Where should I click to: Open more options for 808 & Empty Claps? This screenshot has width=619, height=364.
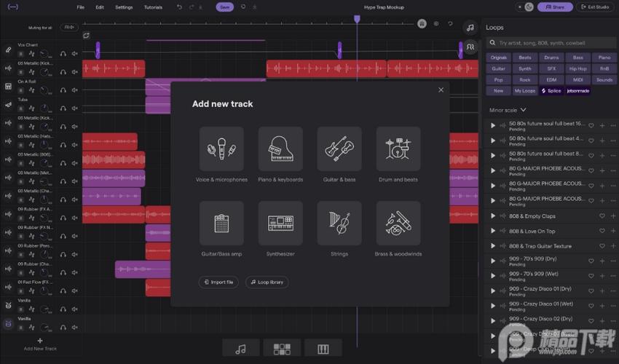[613, 216]
